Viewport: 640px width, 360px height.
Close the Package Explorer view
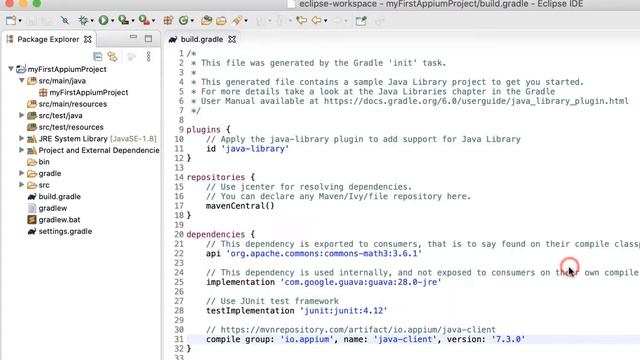click(x=88, y=39)
